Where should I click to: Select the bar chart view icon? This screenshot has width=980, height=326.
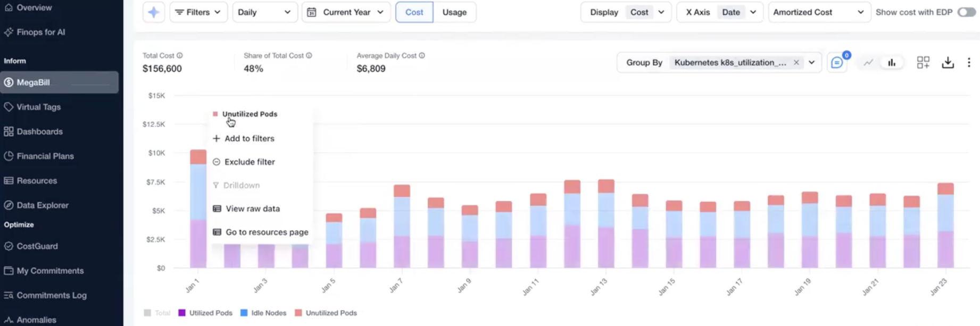pos(892,63)
